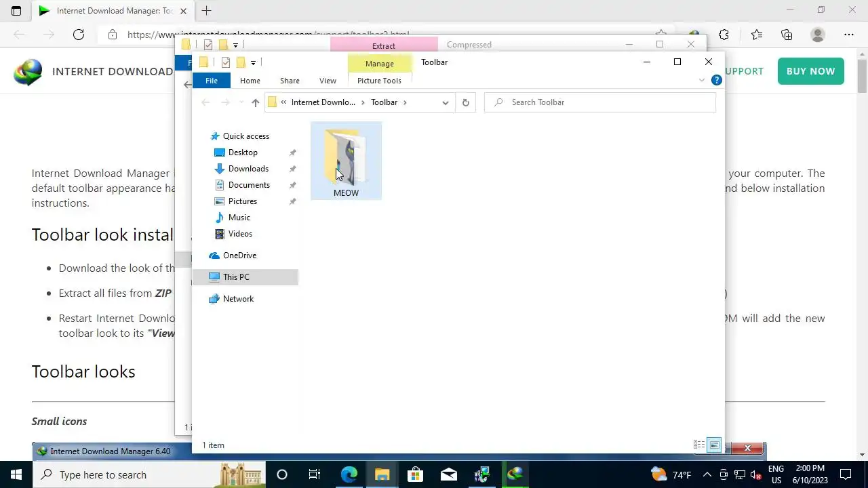Click the browser page vertical scrollbar
Viewport: 868px width, 488px height.
pyautogui.click(x=862, y=75)
